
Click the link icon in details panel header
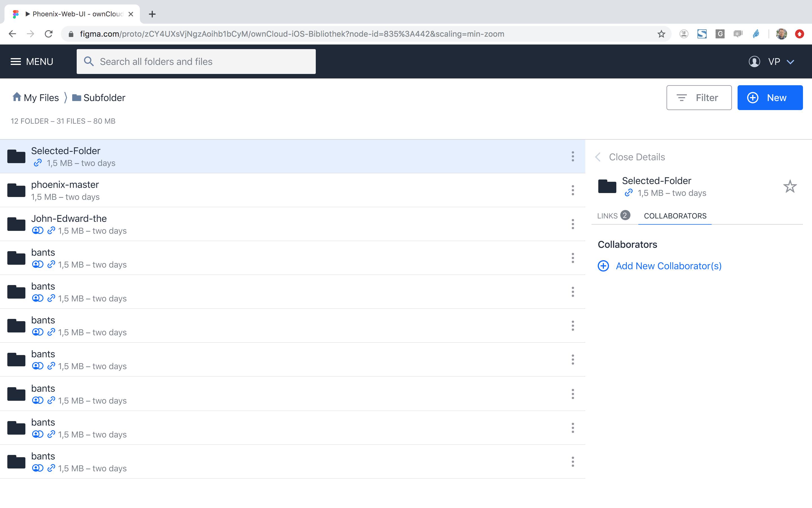coord(628,193)
